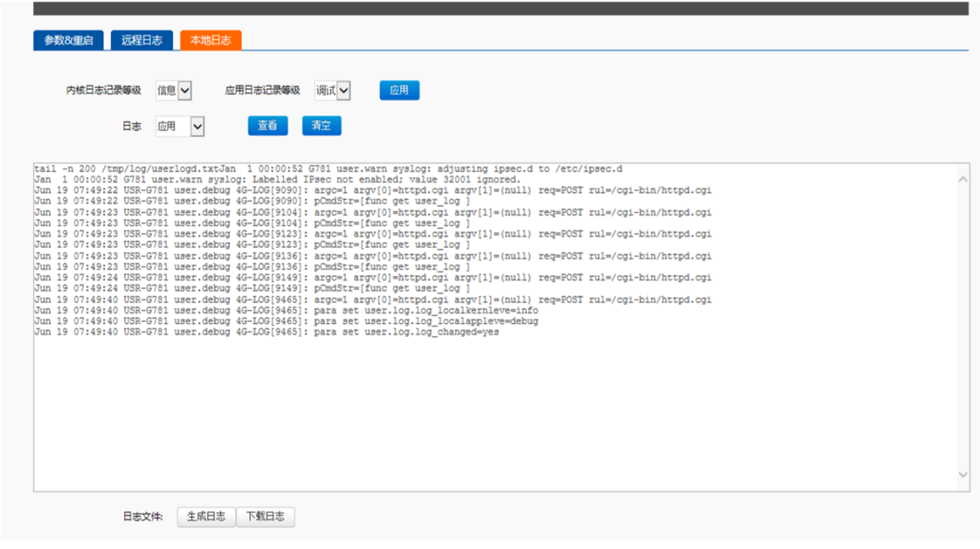
Task: Click the 生成日志 button
Action: pyautogui.click(x=206, y=516)
